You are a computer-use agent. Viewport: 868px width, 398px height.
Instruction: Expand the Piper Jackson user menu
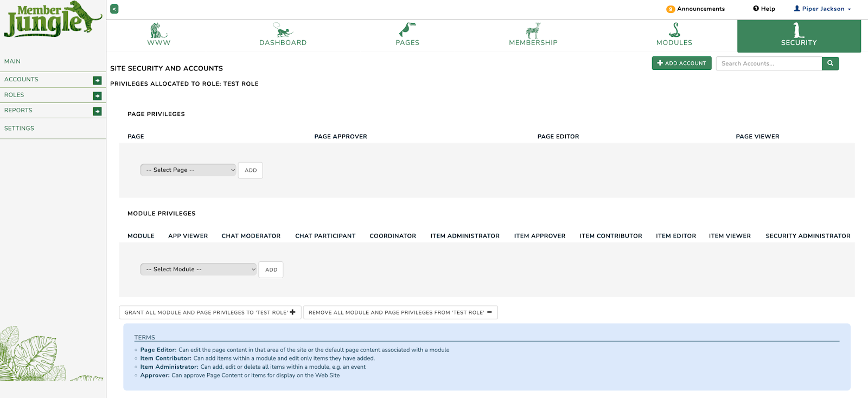[822, 9]
